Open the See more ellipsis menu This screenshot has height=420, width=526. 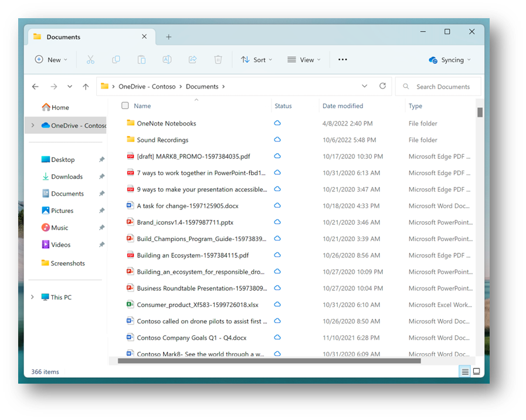pos(342,59)
